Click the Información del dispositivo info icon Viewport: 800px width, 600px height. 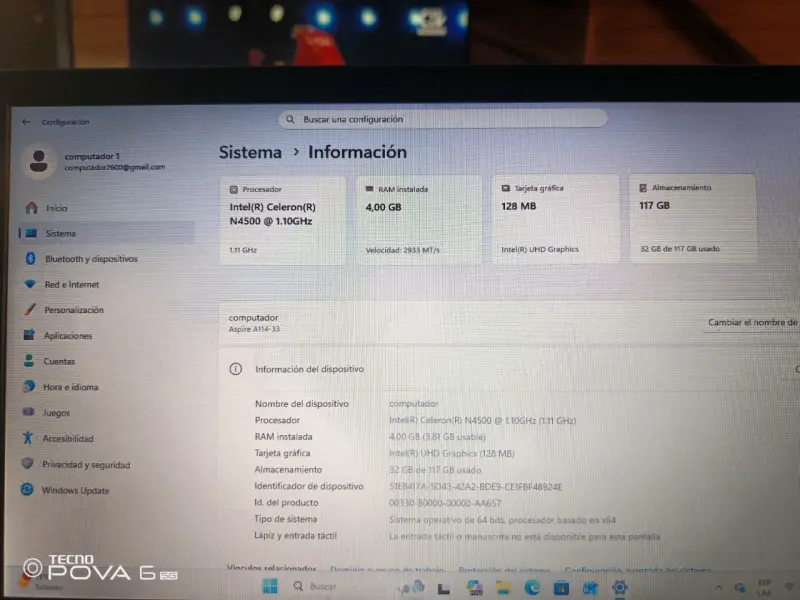click(x=236, y=369)
